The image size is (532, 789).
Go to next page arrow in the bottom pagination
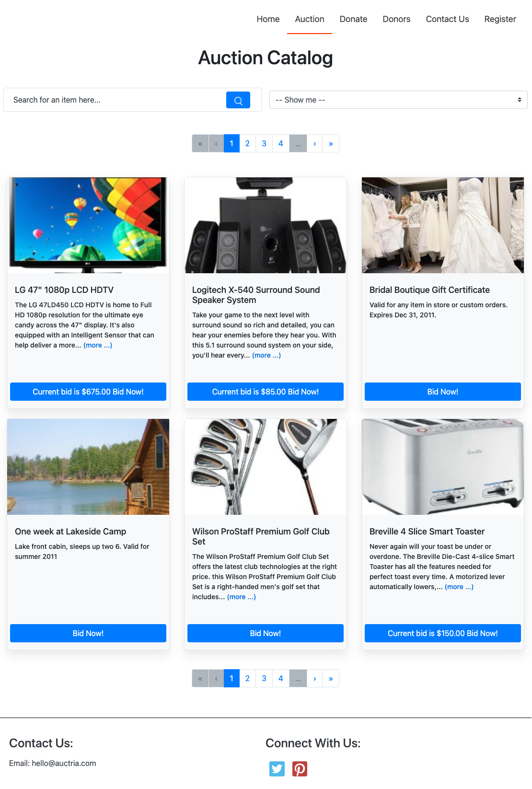[314, 678]
